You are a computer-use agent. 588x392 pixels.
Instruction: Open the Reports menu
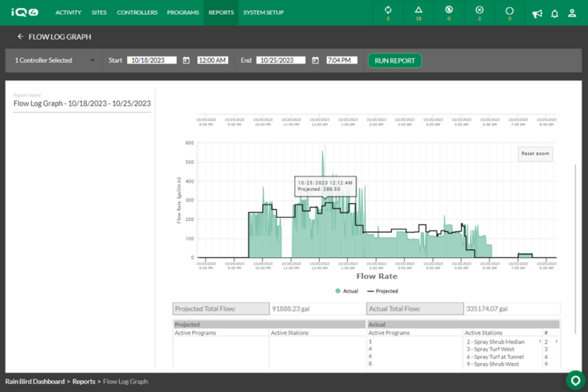point(221,13)
